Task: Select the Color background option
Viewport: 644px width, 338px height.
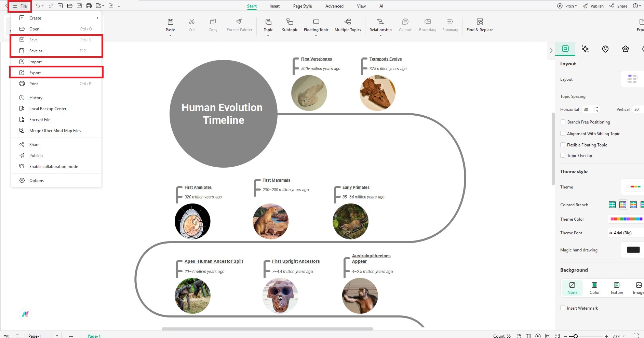Action: 594,288
